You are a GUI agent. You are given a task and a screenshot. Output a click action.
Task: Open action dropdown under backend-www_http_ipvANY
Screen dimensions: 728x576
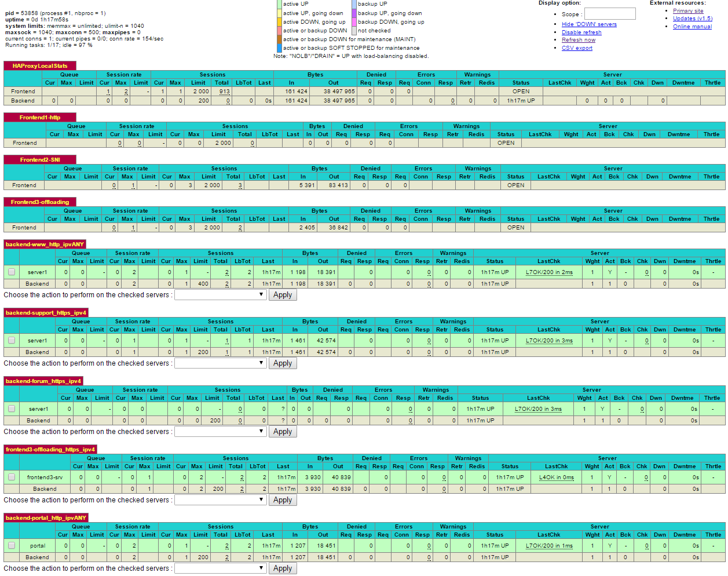pyautogui.click(x=220, y=295)
